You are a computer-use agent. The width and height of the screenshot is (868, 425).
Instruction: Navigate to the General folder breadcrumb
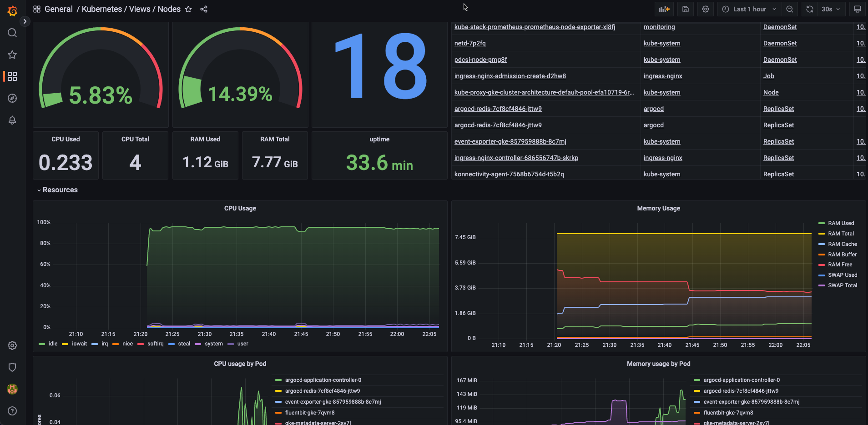[58, 9]
